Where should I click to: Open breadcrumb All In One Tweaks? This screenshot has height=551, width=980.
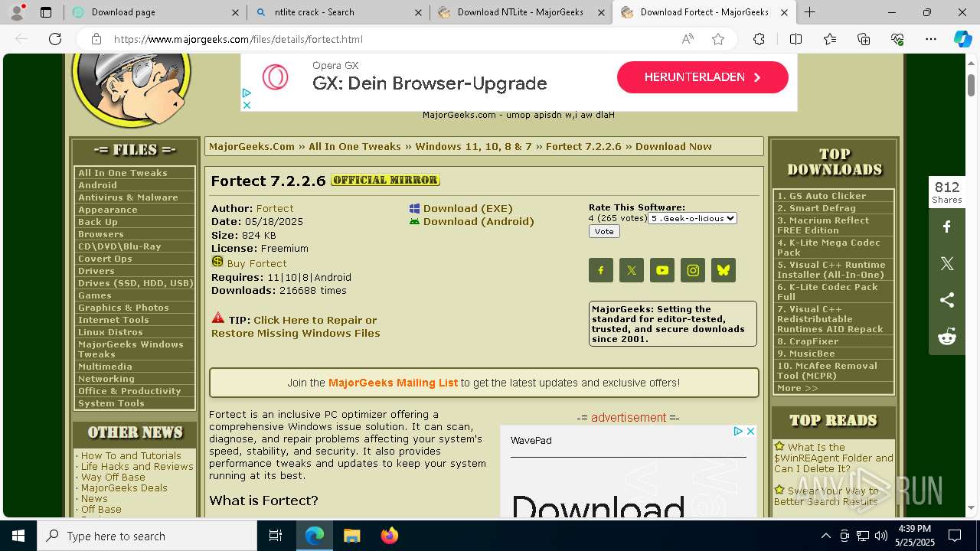(x=354, y=146)
